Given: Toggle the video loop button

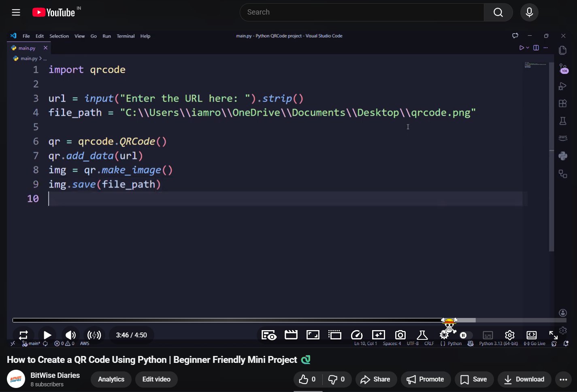Looking at the screenshot, I should [23, 335].
